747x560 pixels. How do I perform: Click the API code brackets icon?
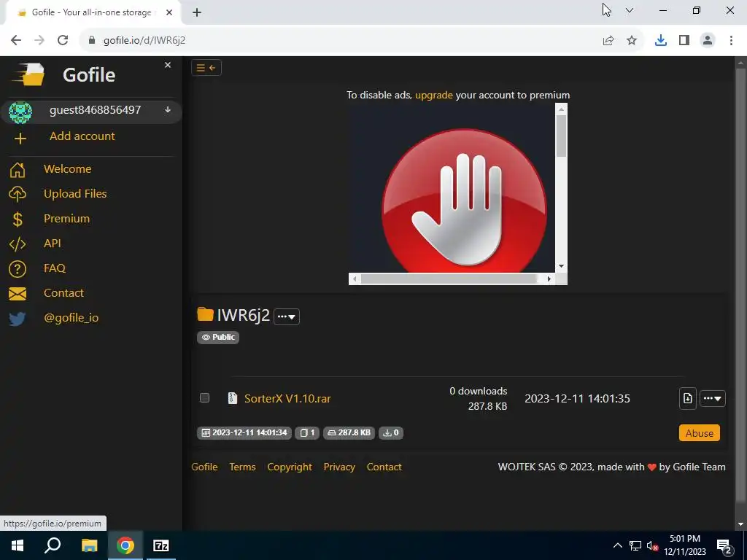coord(18,244)
